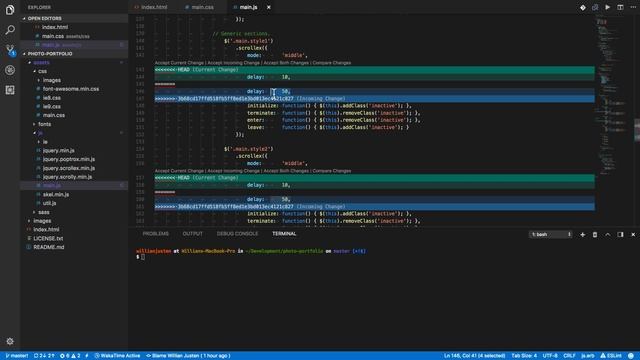Click the open changes icon in editor toolbar
The width and height of the screenshot is (640, 360).
(595, 7)
